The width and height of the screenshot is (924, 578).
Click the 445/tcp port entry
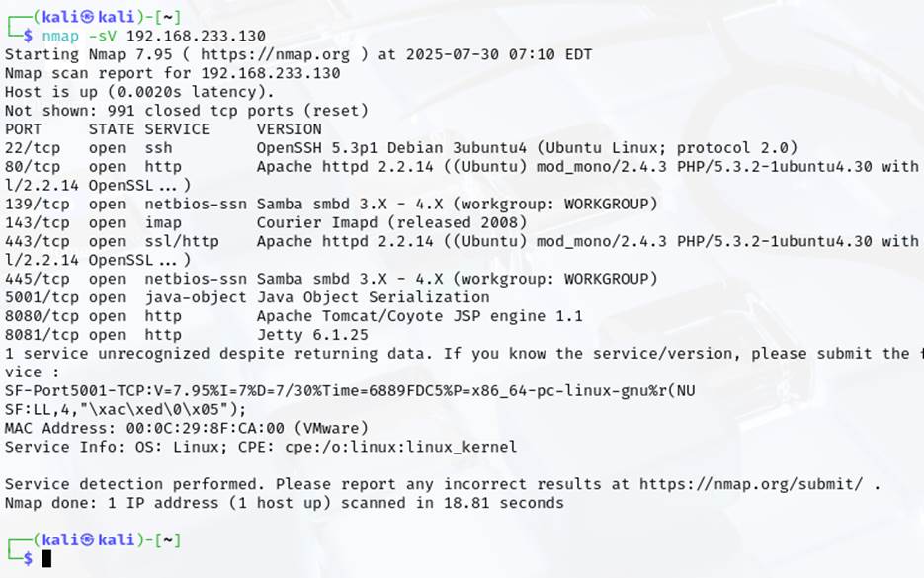point(38,280)
